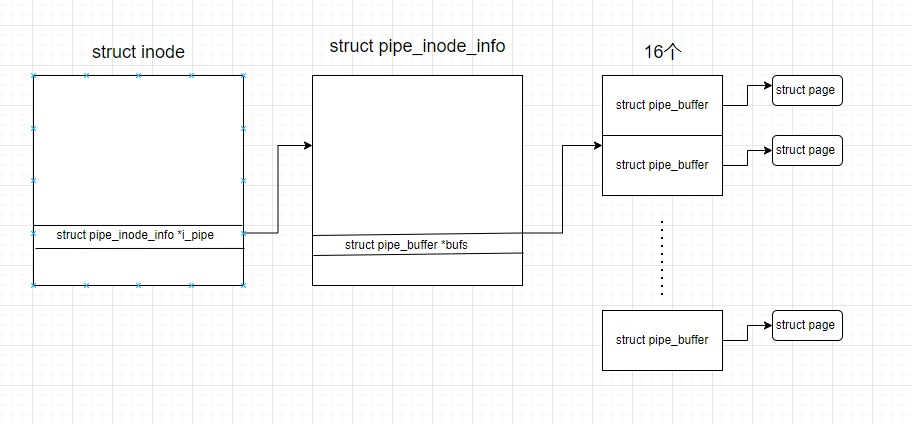Click top-right blue connection point of inode box
This screenshot has height=424, width=912.
coord(244,76)
